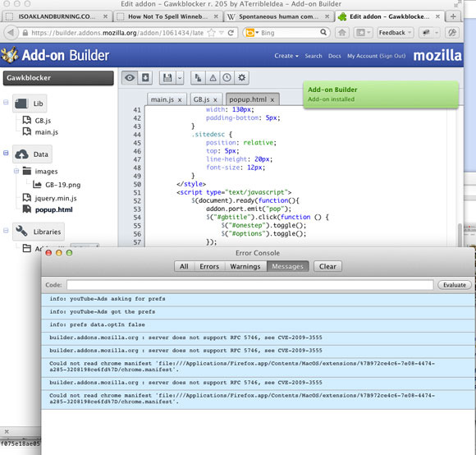Click the Firefox back arrow button
The height and width of the screenshot is (455, 476).
(x=11, y=33)
